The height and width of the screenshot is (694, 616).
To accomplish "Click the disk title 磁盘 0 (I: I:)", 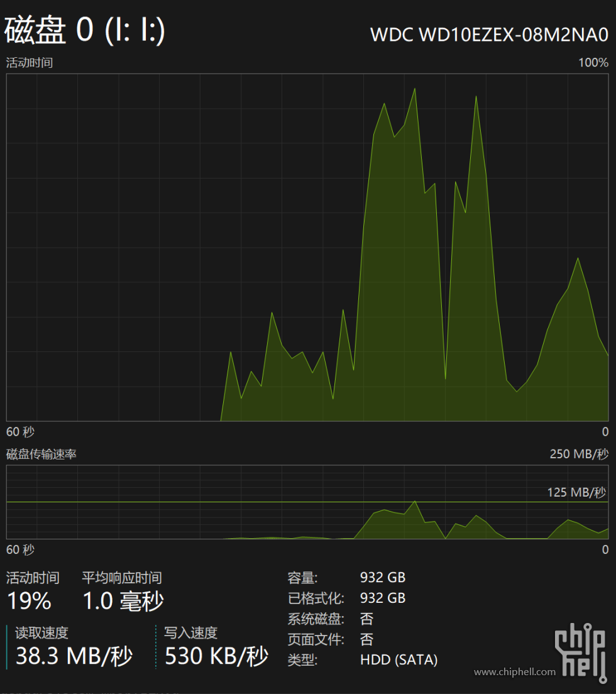I will (84, 30).
